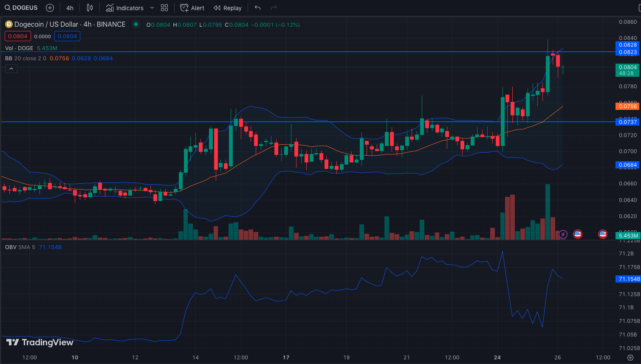Click the current price 0.0804 countdown label
The height and width of the screenshot is (364, 641).
click(x=627, y=70)
